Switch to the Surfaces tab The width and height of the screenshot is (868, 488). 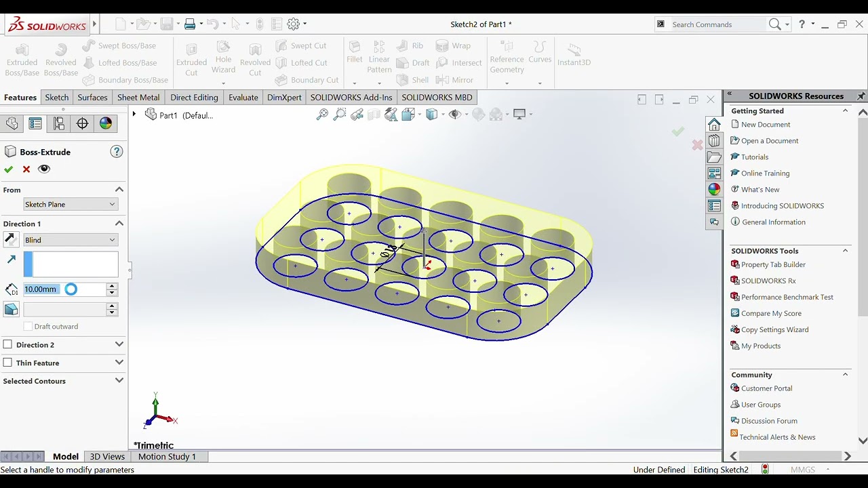tap(92, 98)
